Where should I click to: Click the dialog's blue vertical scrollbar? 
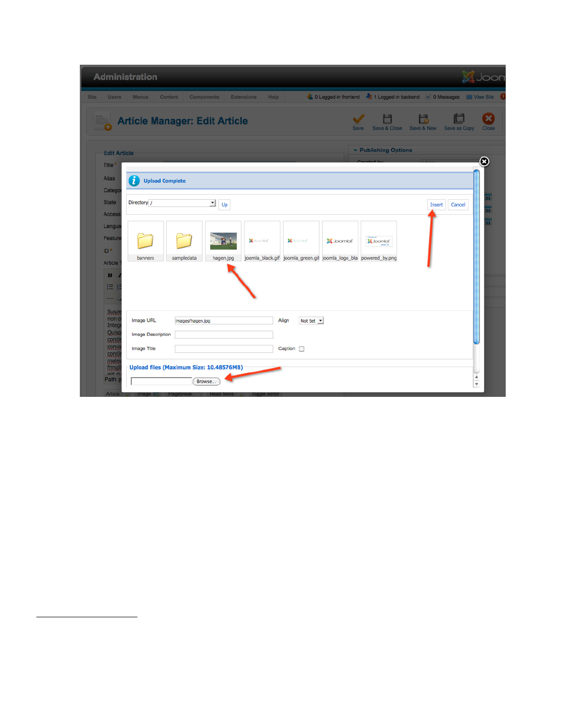pos(476,257)
